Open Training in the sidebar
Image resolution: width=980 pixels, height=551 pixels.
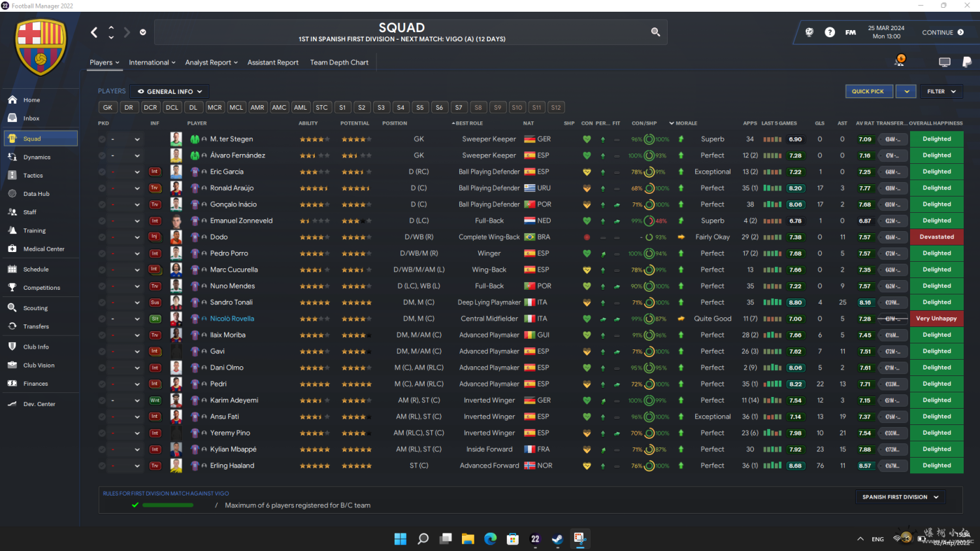click(34, 230)
